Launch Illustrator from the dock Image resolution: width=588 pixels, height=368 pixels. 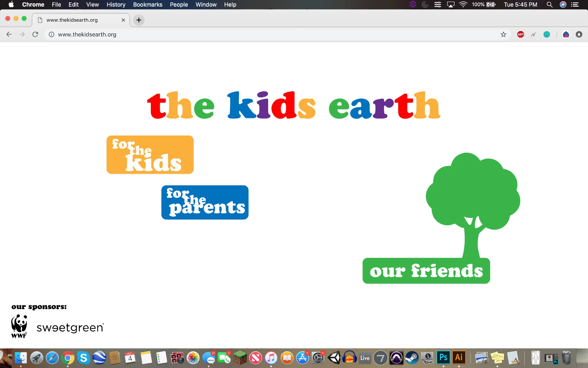click(x=458, y=357)
